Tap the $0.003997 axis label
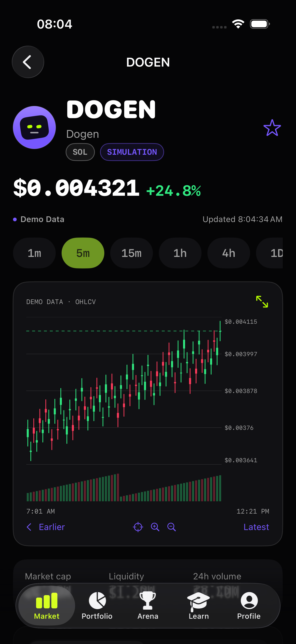The width and height of the screenshot is (296, 644). point(241,354)
